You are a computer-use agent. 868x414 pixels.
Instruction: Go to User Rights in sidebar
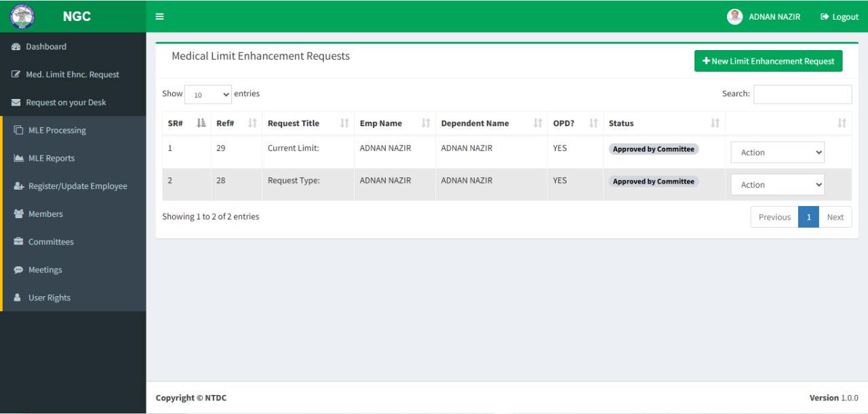pyautogui.click(x=49, y=297)
